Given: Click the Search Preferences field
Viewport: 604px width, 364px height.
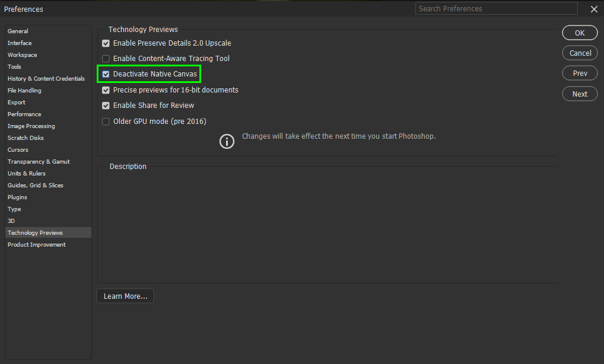Looking at the screenshot, I should 496,8.
